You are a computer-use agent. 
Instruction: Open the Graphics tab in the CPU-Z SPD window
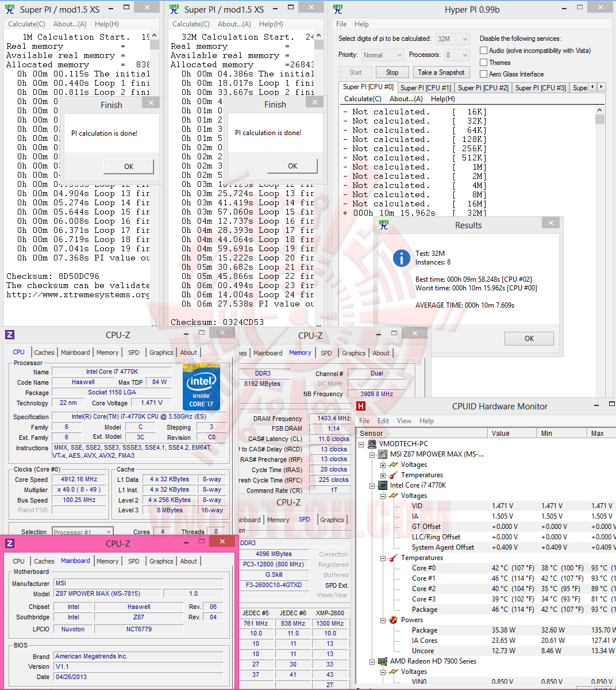(x=332, y=520)
